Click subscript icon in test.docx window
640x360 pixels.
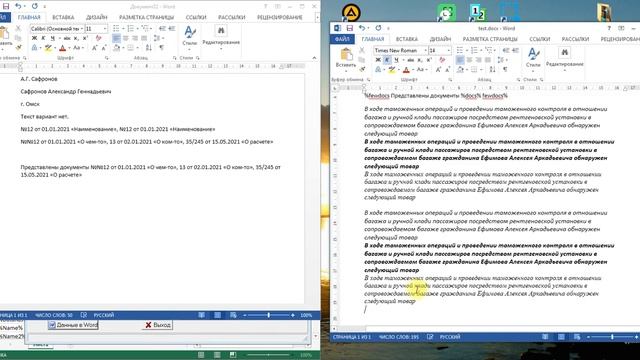[x=420, y=60]
